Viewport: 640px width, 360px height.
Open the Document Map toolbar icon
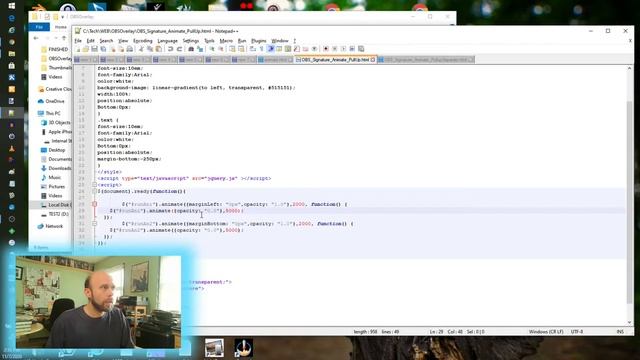click(288, 49)
